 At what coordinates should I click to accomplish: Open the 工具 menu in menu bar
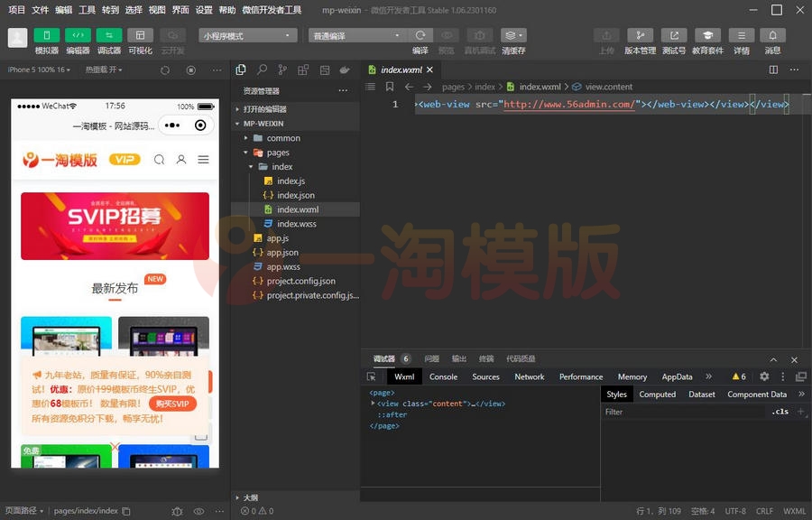87,10
